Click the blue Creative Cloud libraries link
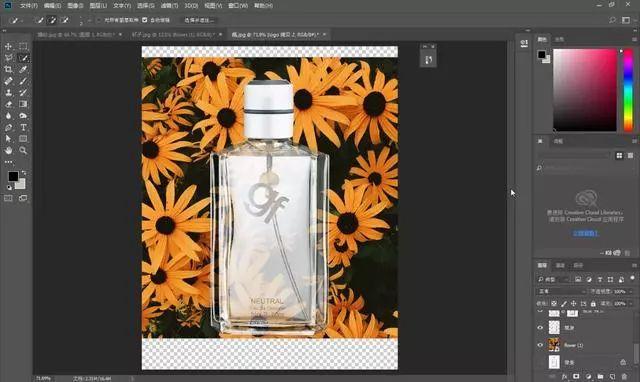 (585, 233)
